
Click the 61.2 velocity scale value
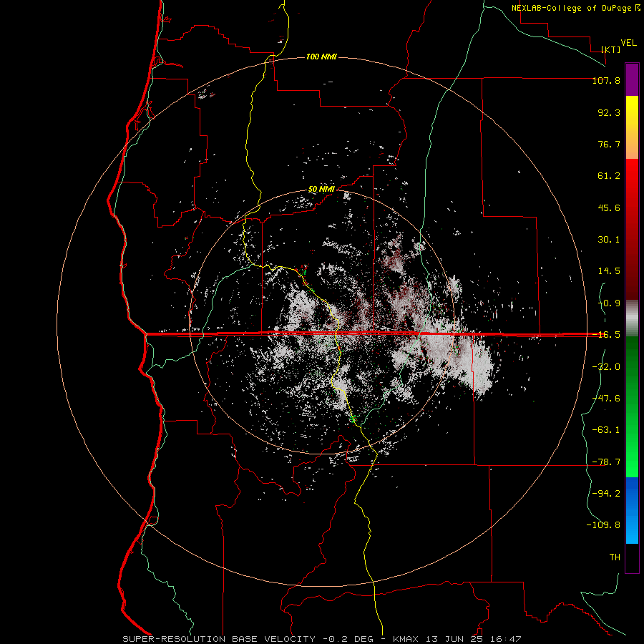tap(609, 176)
